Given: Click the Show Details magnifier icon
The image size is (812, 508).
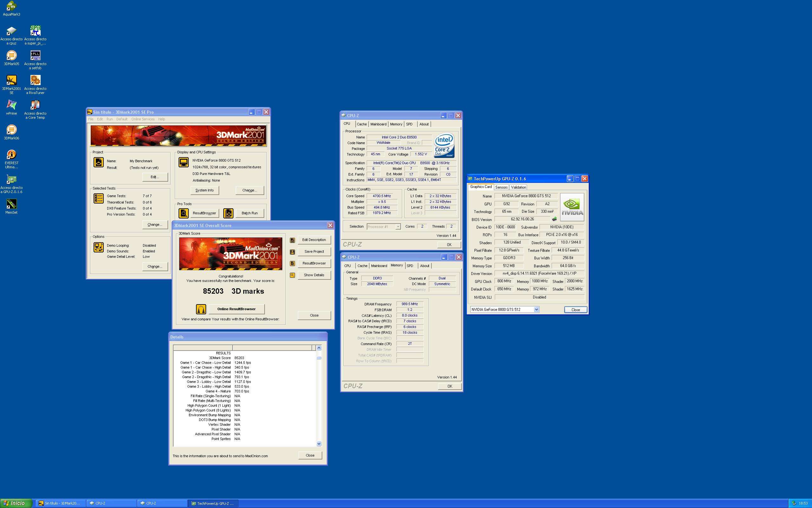Looking at the screenshot, I should 292,275.
